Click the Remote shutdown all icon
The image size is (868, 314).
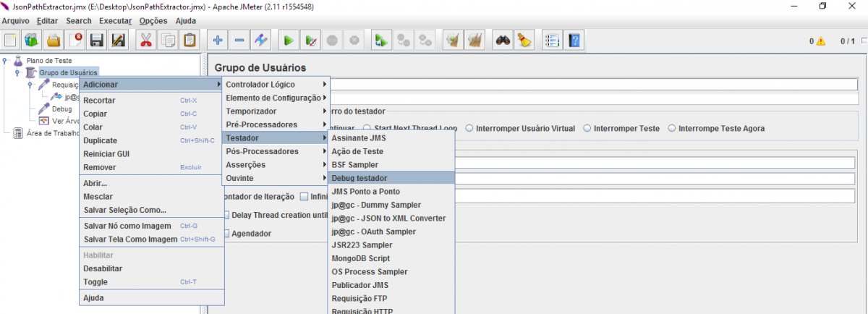[x=425, y=41]
